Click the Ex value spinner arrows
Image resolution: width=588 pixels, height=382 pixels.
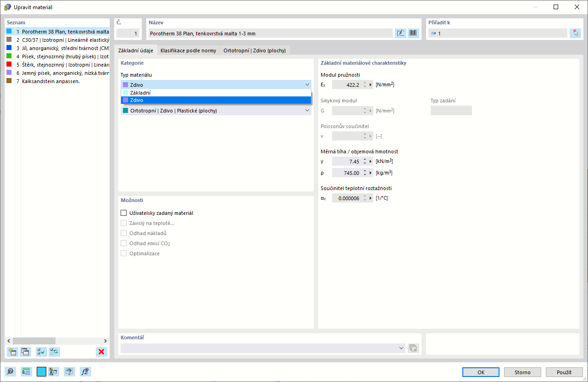(x=364, y=84)
